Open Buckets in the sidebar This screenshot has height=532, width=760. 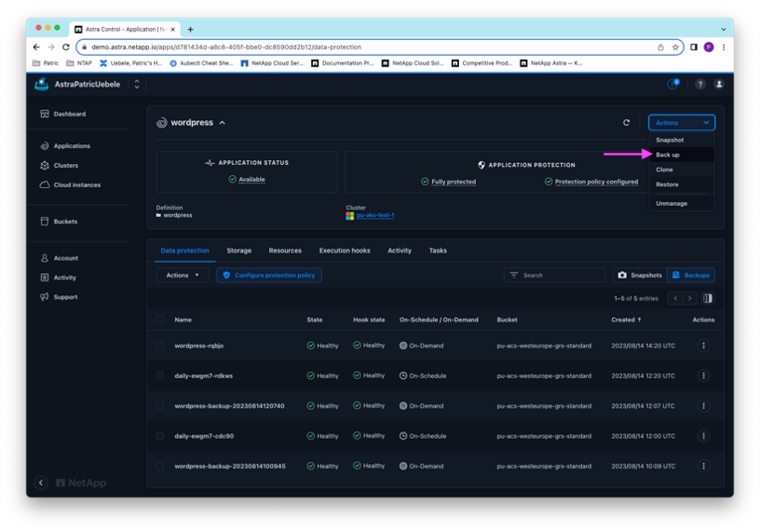pos(59,222)
